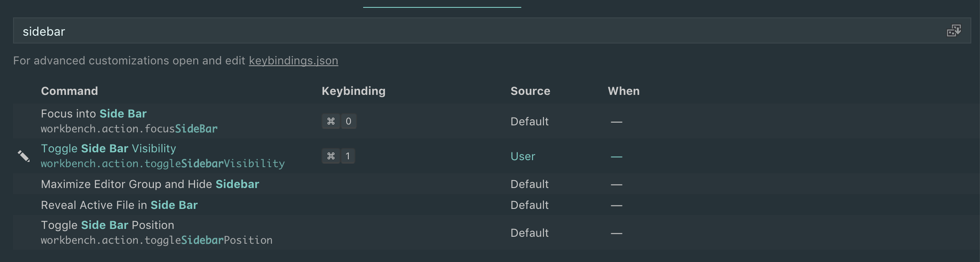Screen dimensions: 980x262
Task: Click the User source label
Action: point(523,156)
